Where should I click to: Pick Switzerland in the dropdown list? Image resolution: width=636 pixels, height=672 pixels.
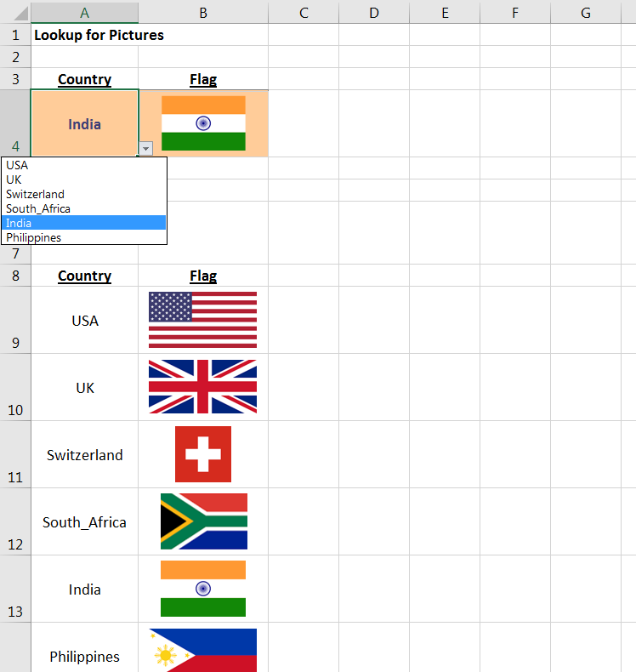(x=83, y=194)
